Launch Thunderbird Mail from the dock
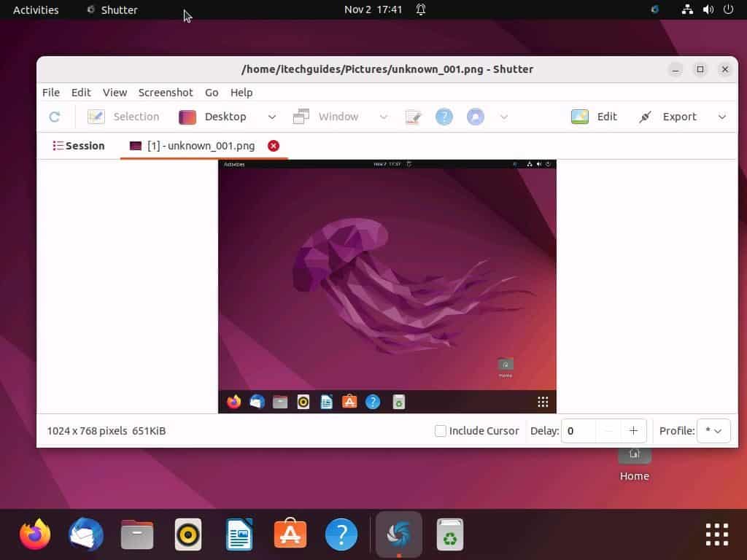Screen dimensions: 747x560 tap(86, 534)
